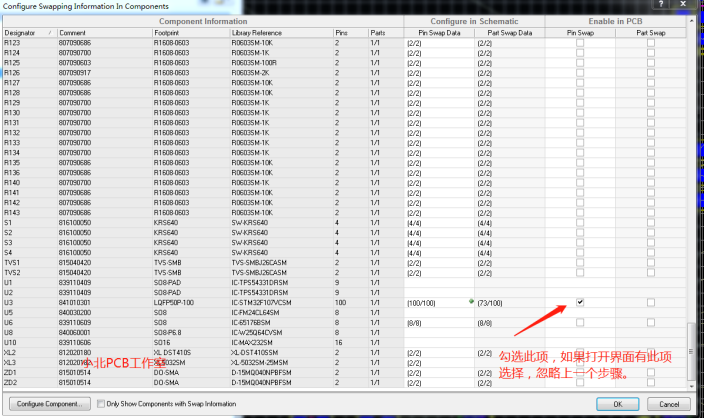Viewport: 704px width, 418px height.
Task: Click the Pin Swap column header
Action: pyautogui.click(x=580, y=33)
